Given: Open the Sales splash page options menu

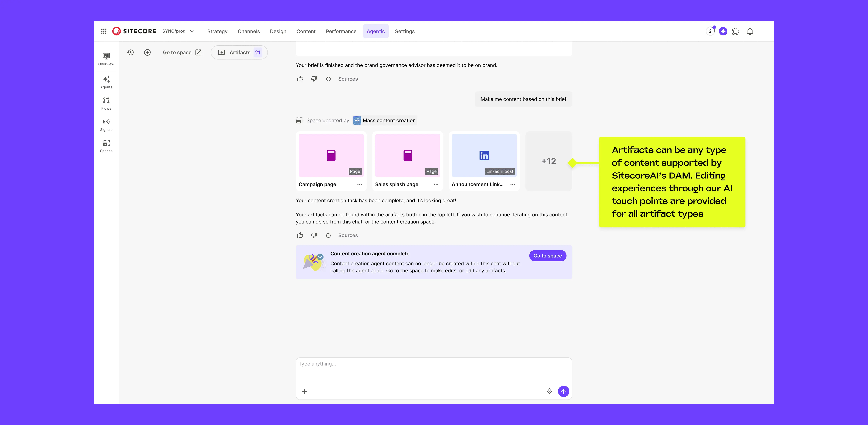Looking at the screenshot, I should pyautogui.click(x=436, y=184).
